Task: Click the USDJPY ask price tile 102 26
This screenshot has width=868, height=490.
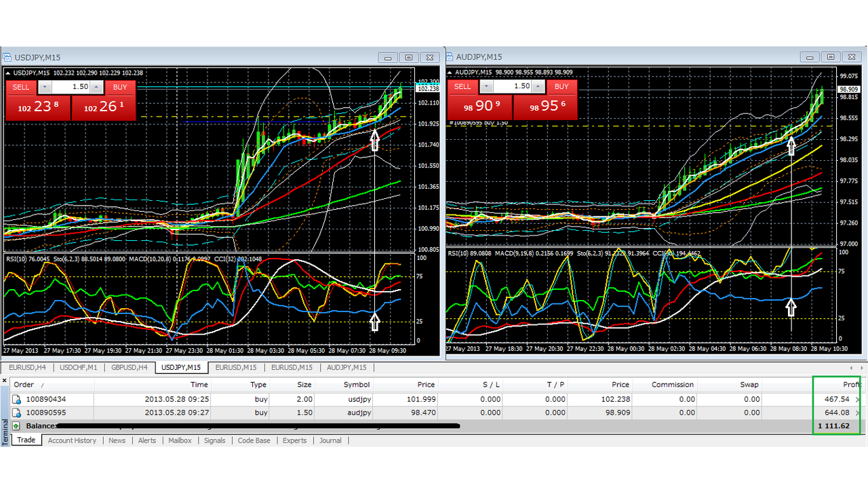Action: coord(104,107)
